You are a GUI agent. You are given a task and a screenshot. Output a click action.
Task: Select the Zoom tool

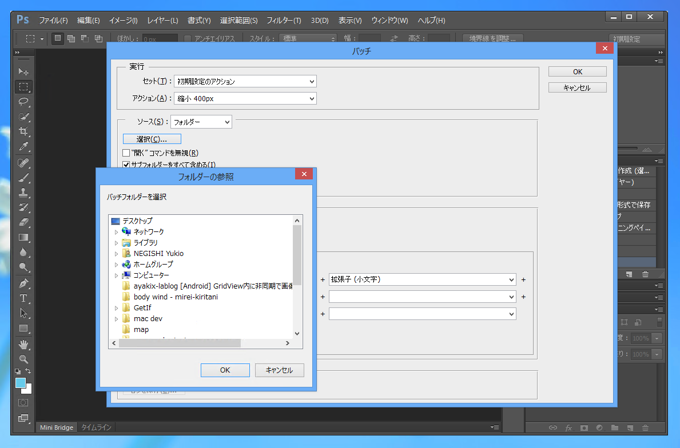pyautogui.click(x=23, y=359)
